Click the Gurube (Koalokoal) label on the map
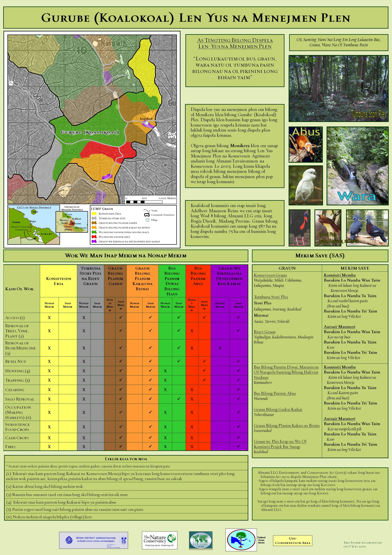The width and height of the screenshot is (392, 555). coord(90,132)
